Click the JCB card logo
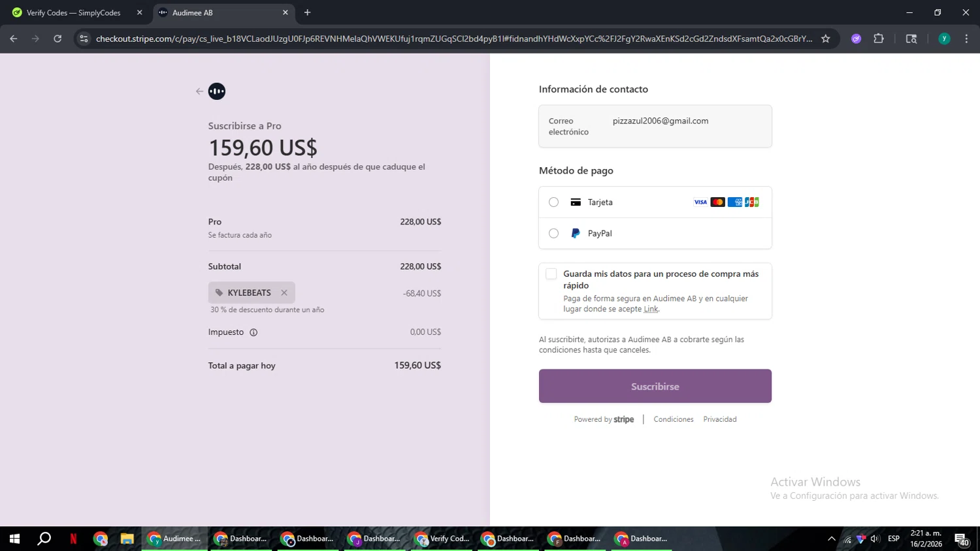 coord(752,202)
